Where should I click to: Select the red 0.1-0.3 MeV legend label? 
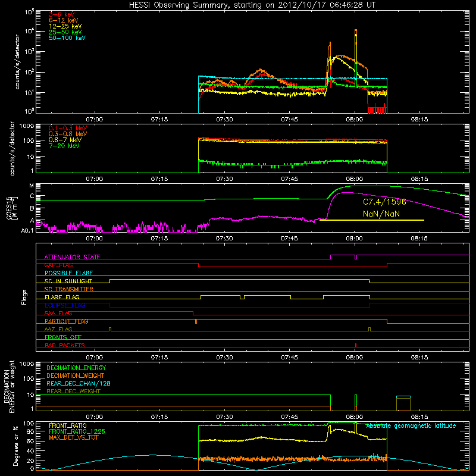[68, 128]
